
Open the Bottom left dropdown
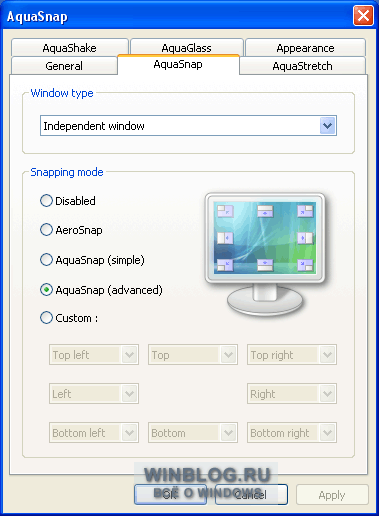pyautogui.click(x=94, y=433)
